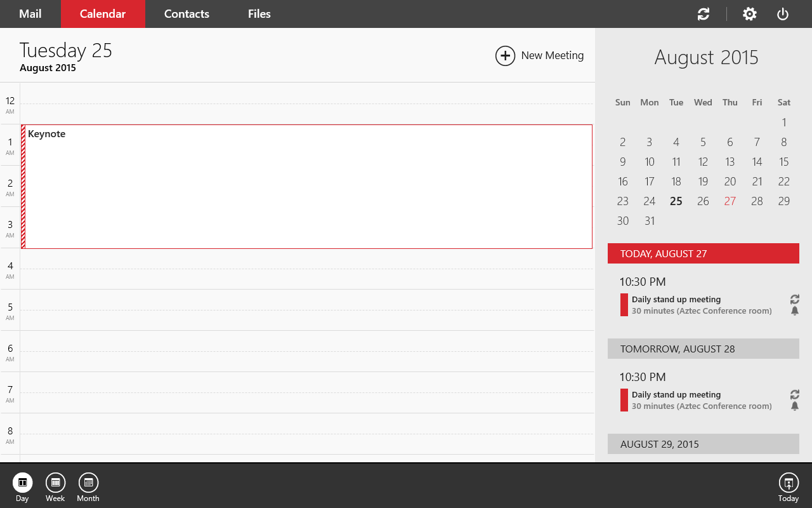Open today's Daily stand up meeting
The image size is (812, 508).
coord(676,300)
